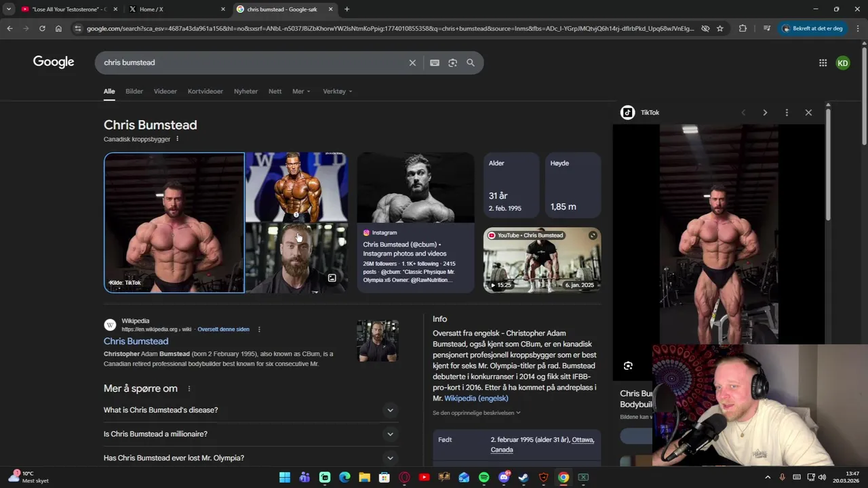868x488 pixels.
Task: Switch to the Kortvideoer tab
Action: [205, 91]
